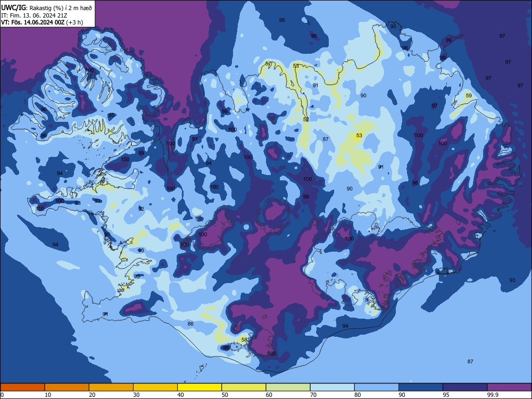
Task: Click the '59' humidity value on the map
Action: pyautogui.click(x=469, y=95)
